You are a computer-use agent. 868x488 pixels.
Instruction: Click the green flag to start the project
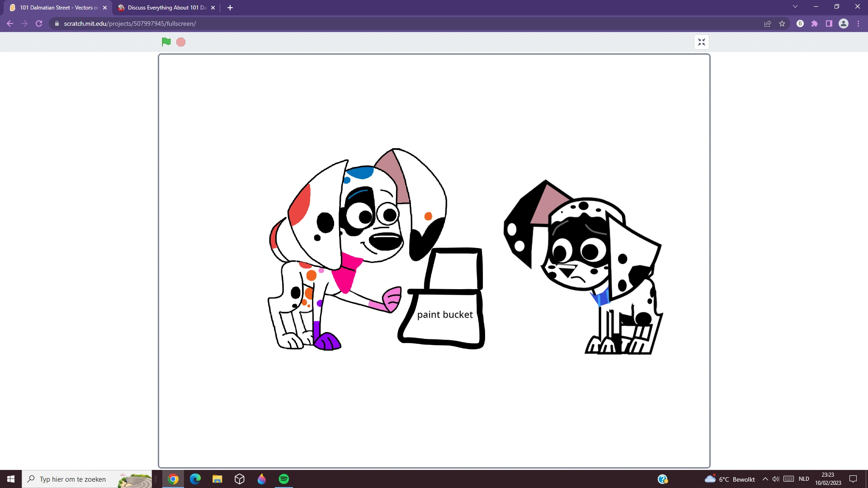point(166,42)
